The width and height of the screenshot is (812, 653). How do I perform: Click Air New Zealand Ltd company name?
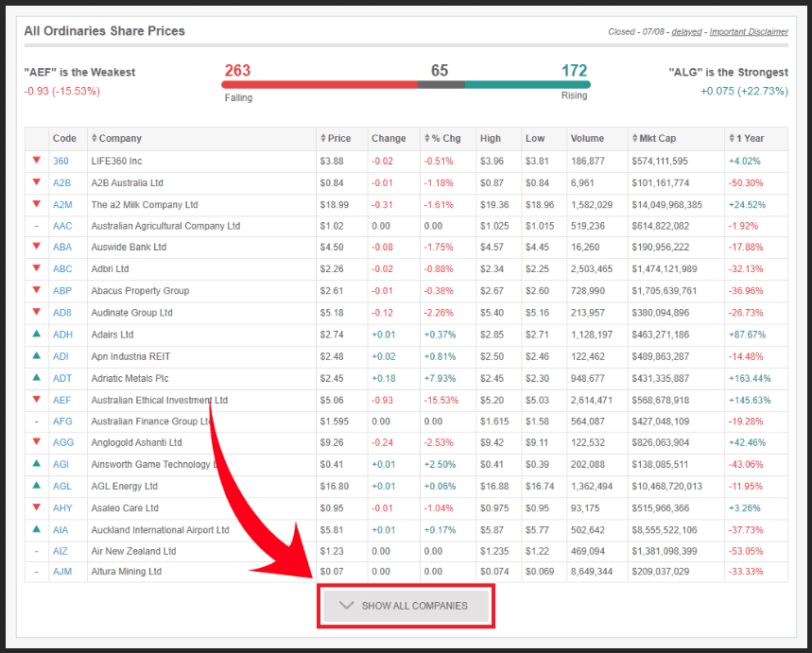point(133,551)
